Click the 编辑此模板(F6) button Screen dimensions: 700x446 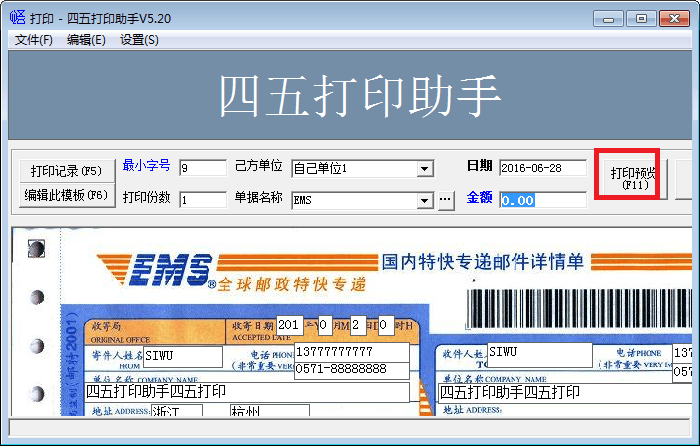tap(67, 195)
